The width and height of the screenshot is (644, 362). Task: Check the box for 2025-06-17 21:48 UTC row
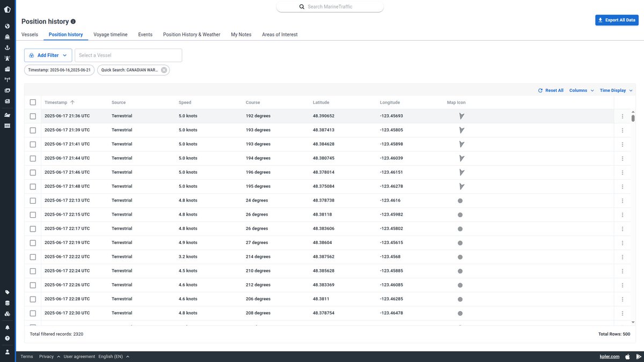tap(33, 187)
